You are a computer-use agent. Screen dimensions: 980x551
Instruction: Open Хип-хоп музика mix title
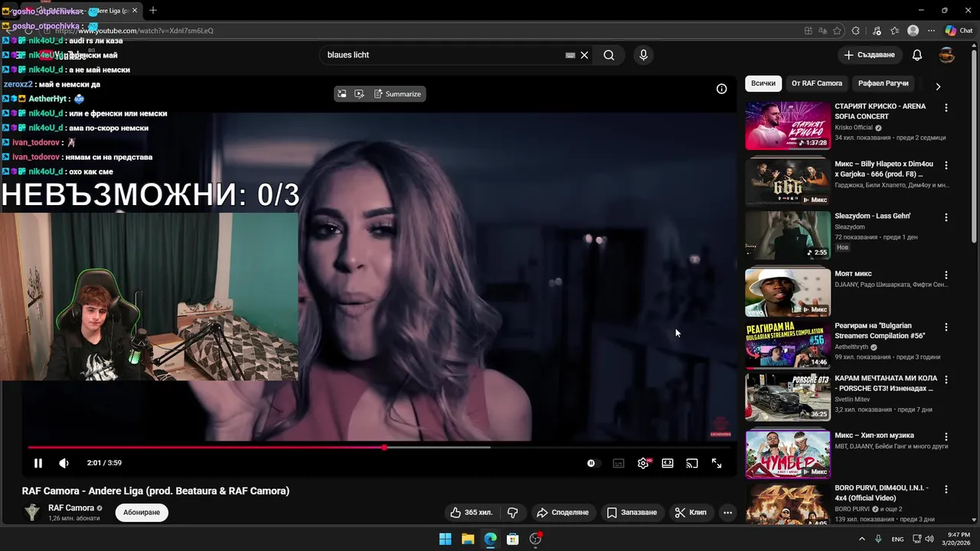point(874,435)
